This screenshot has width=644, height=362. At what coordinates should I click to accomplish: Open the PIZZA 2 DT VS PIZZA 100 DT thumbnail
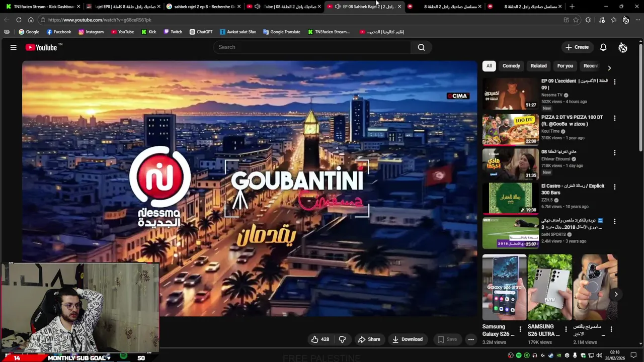coord(510,130)
